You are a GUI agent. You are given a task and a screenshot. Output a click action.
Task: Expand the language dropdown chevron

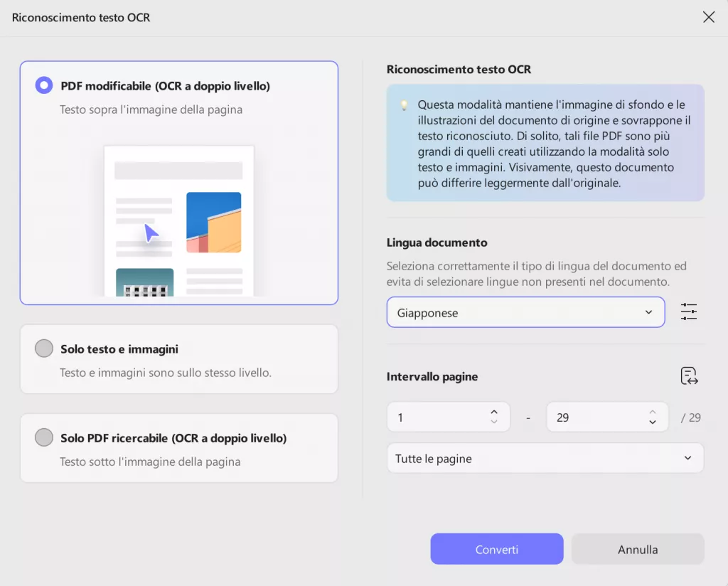point(648,311)
